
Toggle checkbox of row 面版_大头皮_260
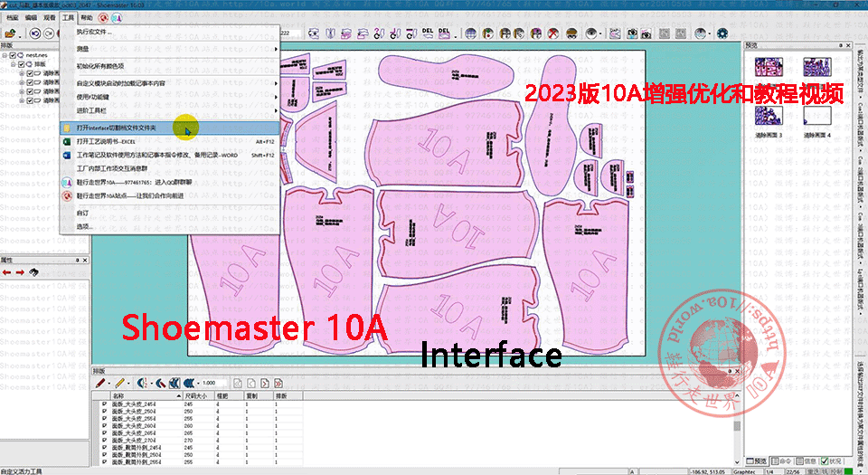(104, 426)
